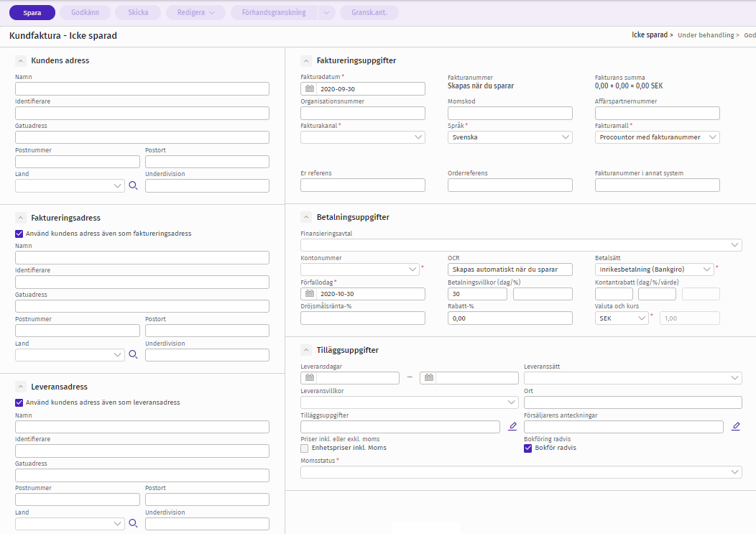Viewport: 756px width, 539px height.
Task: Click the Förhandsgranskning button
Action: click(274, 12)
